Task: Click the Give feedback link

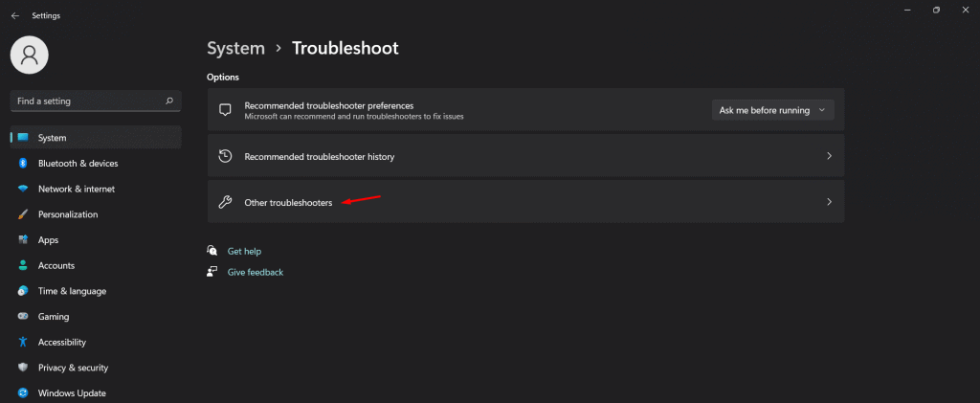Action: (x=255, y=272)
